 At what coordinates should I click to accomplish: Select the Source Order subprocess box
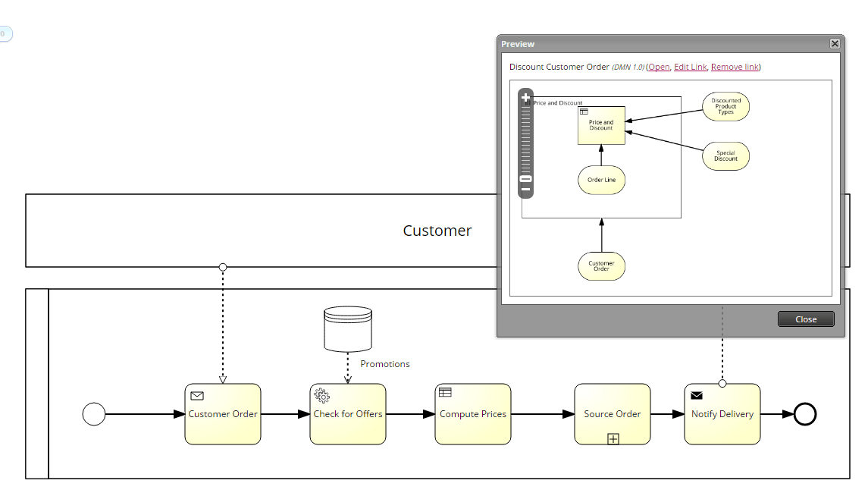point(613,414)
